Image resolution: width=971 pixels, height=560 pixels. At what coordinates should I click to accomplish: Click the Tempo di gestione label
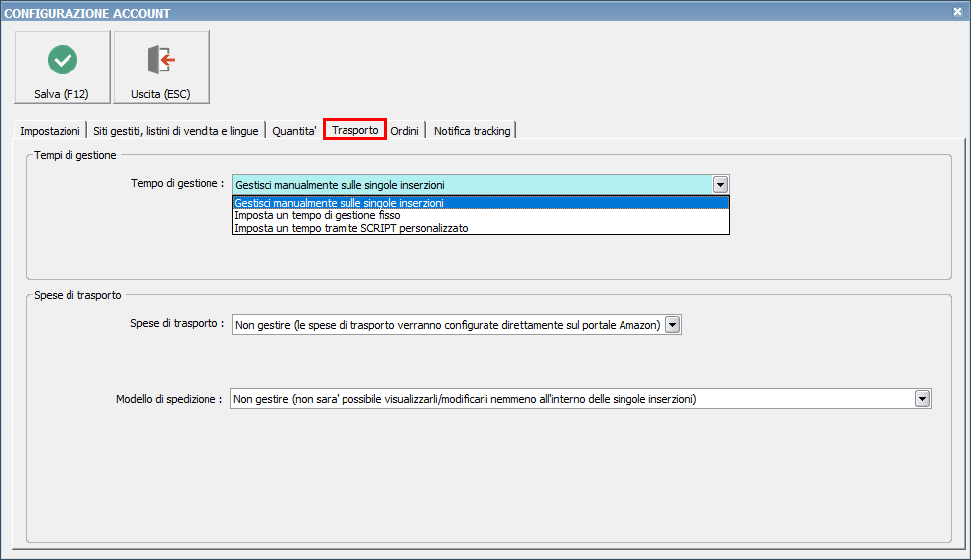(178, 183)
